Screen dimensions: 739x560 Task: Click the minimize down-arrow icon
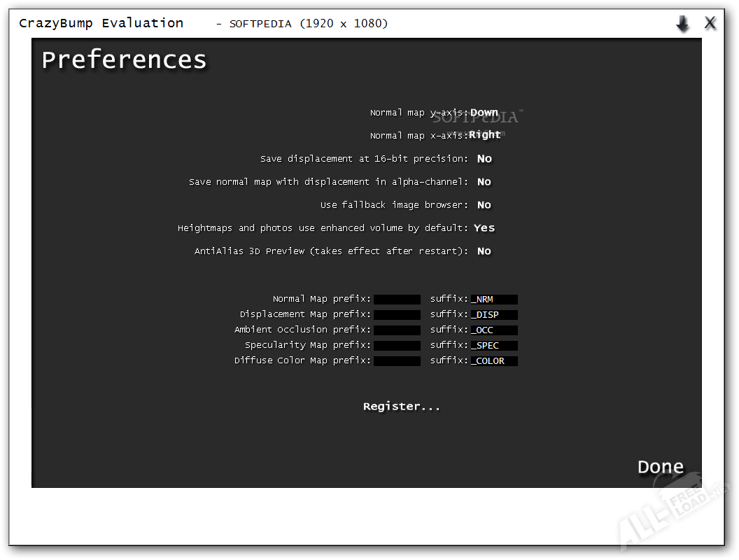(x=682, y=24)
